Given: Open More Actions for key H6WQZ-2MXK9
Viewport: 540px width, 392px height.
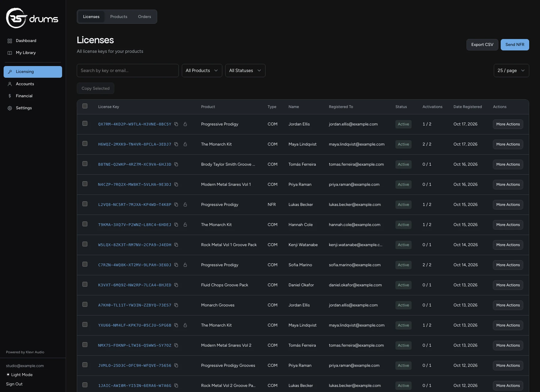Looking at the screenshot, I should tap(508, 144).
